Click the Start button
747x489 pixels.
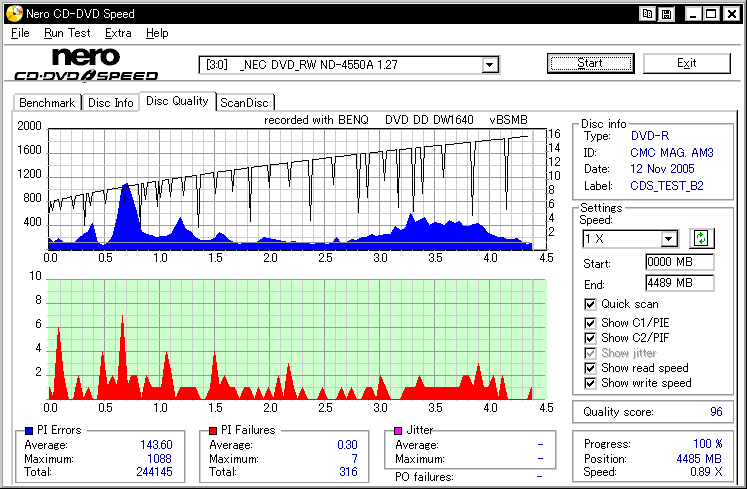click(x=590, y=63)
